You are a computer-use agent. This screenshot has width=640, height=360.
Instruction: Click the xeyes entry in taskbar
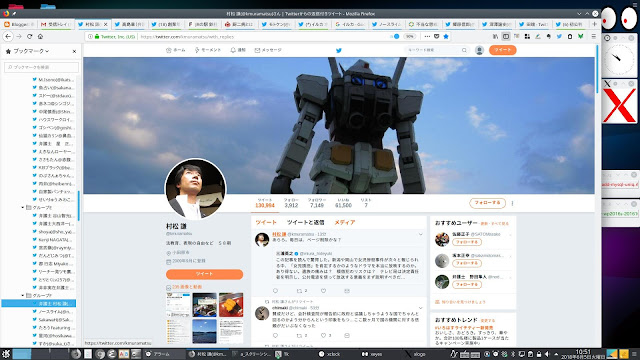(373, 354)
